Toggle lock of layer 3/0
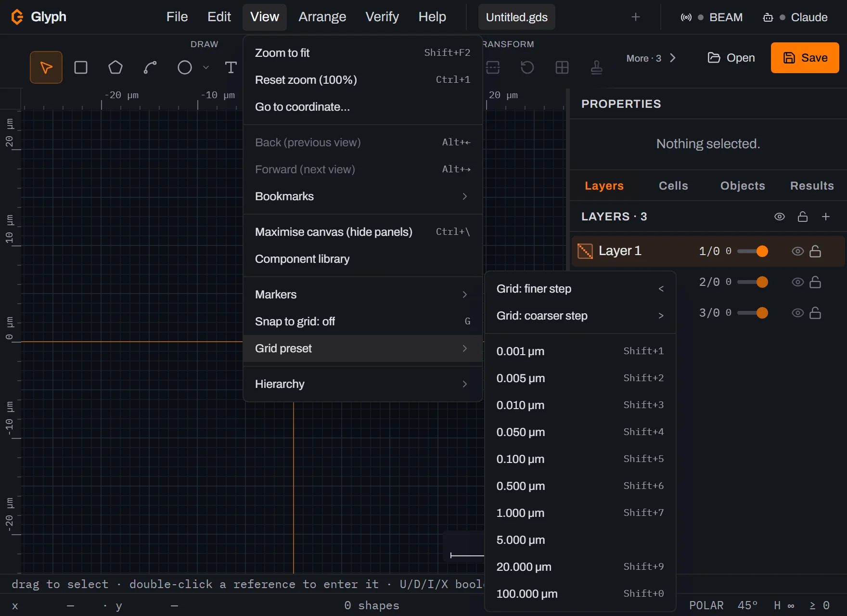The image size is (847, 616). tap(815, 313)
